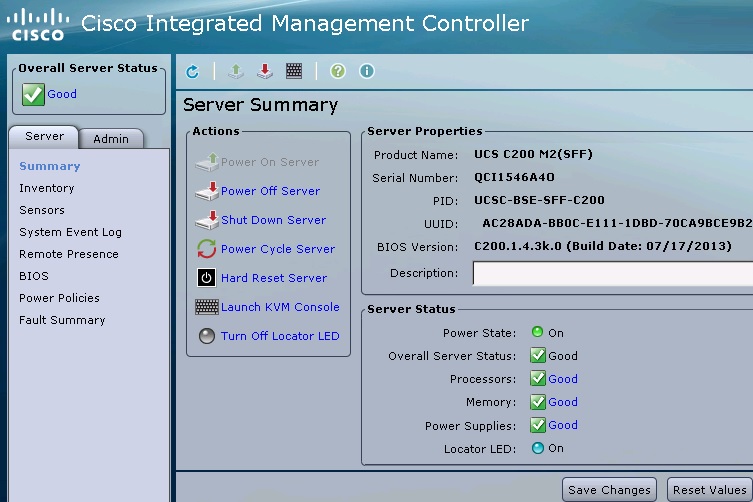
Task: Open KVM console from toolbar keyboard icon
Action: [x=294, y=72]
